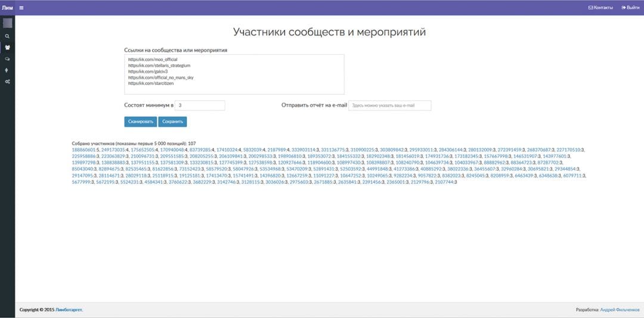Click the report e-mail input field
The height and width of the screenshot is (318, 644).
pos(390,105)
